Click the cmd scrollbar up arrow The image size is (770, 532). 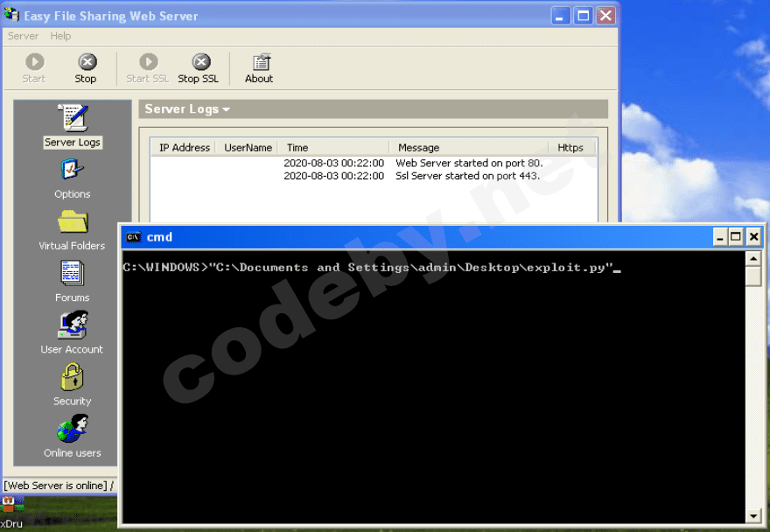coord(753,258)
